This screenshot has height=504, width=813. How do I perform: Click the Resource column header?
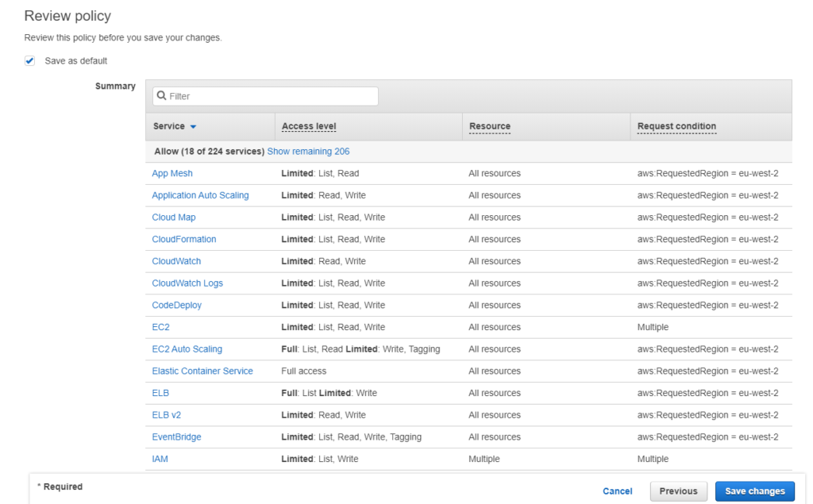pos(490,126)
